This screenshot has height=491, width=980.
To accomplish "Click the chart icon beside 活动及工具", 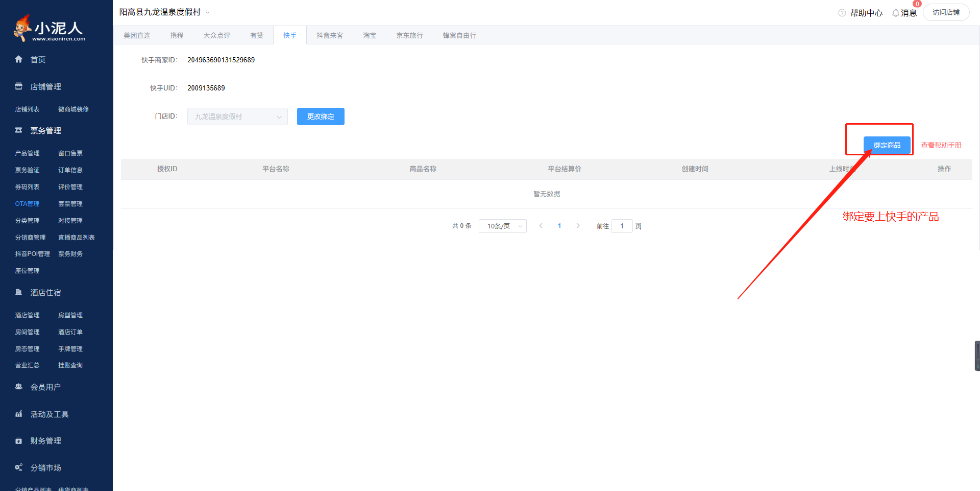I will click(19, 414).
